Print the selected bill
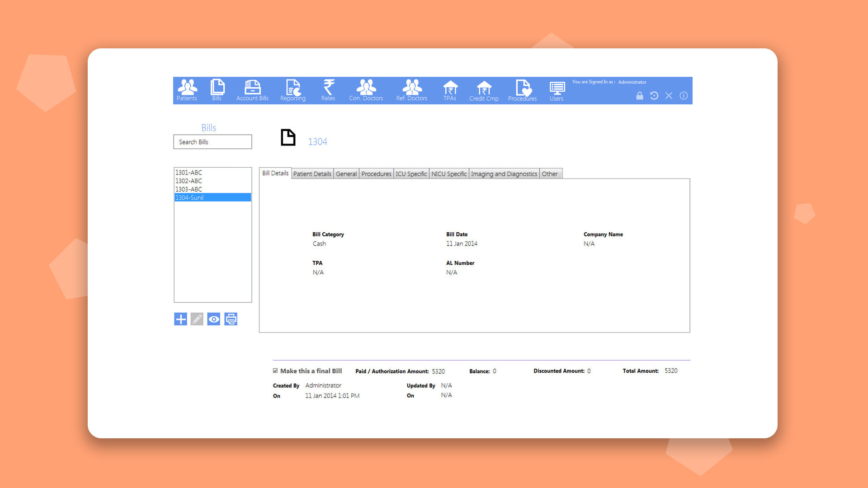 click(231, 319)
